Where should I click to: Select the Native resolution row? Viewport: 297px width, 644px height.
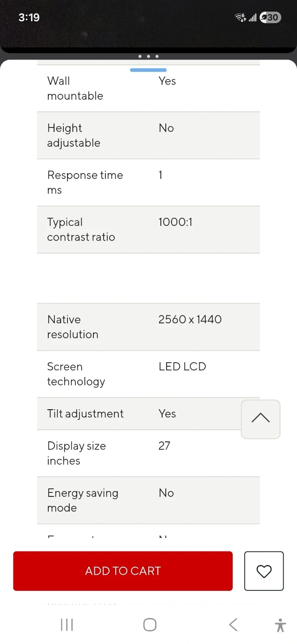click(148, 327)
